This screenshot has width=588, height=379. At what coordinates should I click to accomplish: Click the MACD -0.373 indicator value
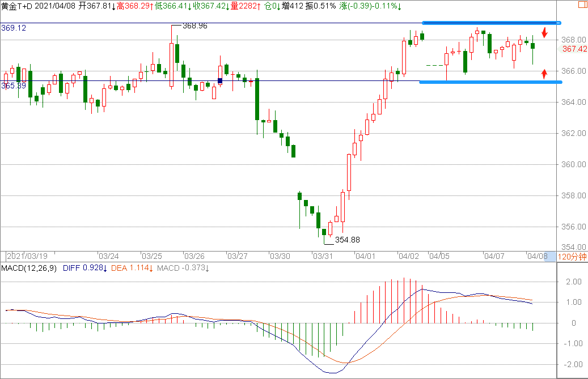click(x=183, y=268)
